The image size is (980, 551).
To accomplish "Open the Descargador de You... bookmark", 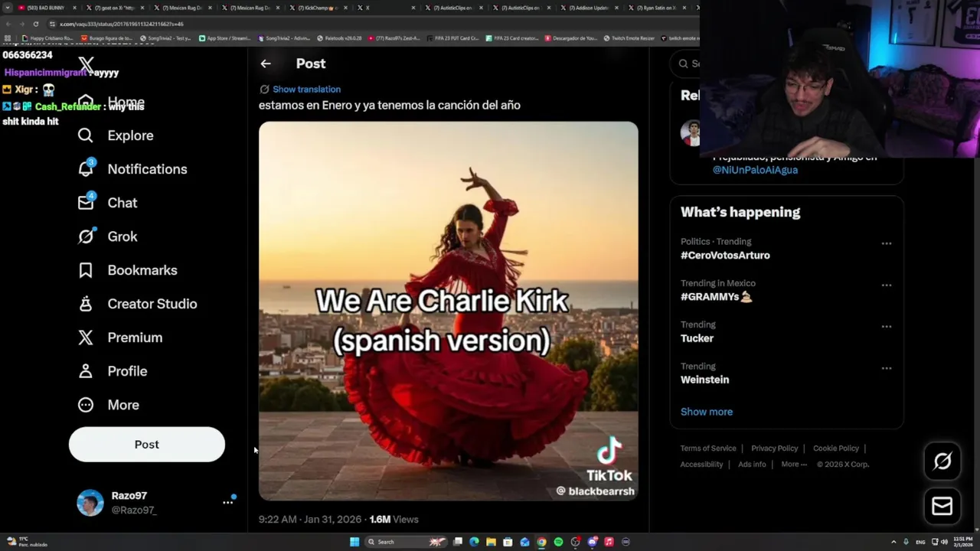I will click(x=571, y=38).
